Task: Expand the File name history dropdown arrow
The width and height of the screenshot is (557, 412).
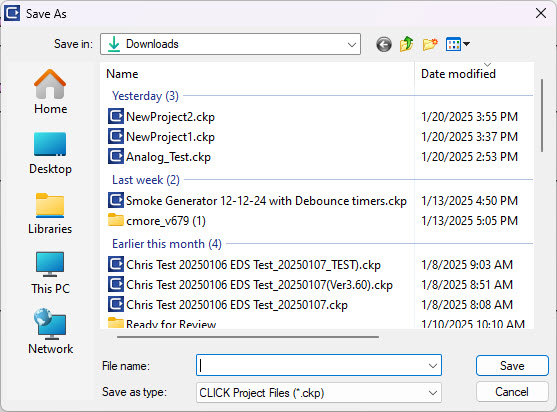Action: [x=433, y=365]
